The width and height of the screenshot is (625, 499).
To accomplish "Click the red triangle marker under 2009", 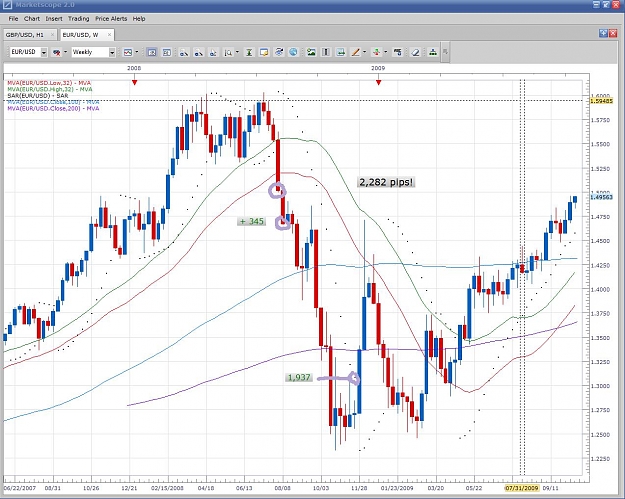I will (x=378, y=82).
